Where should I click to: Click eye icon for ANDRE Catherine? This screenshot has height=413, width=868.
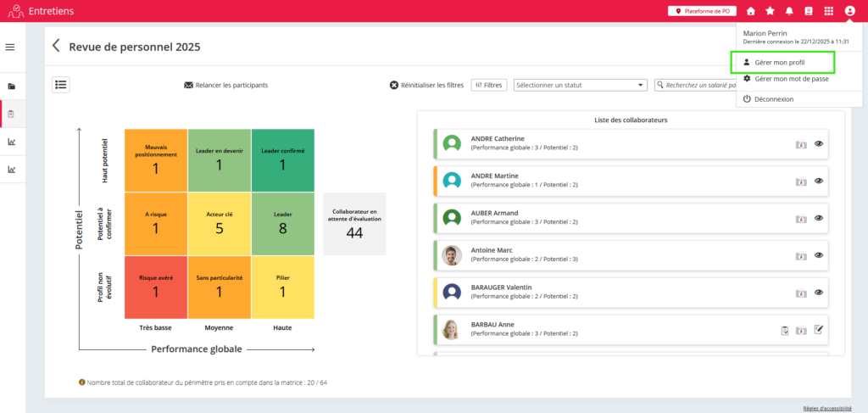pos(819,144)
